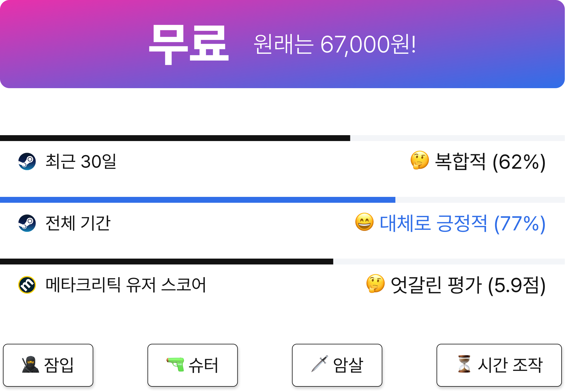Click the ninja icon in 잠입 tag
Image resolution: width=566 pixels, height=392 pixels.
point(30,365)
